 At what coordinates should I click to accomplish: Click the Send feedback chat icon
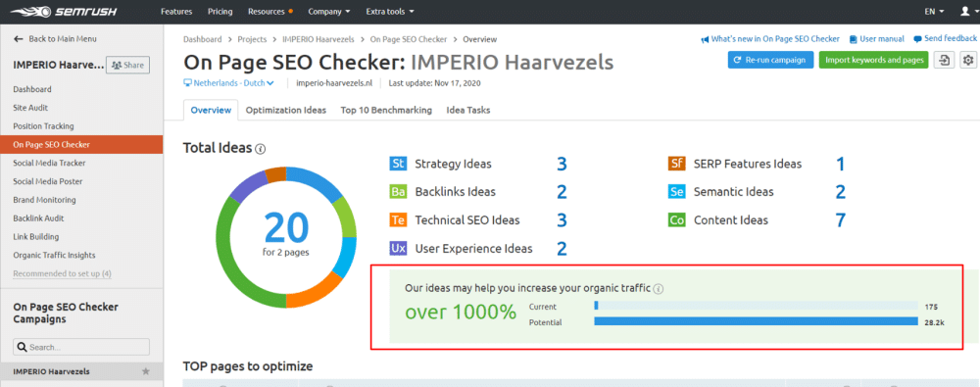[917, 39]
